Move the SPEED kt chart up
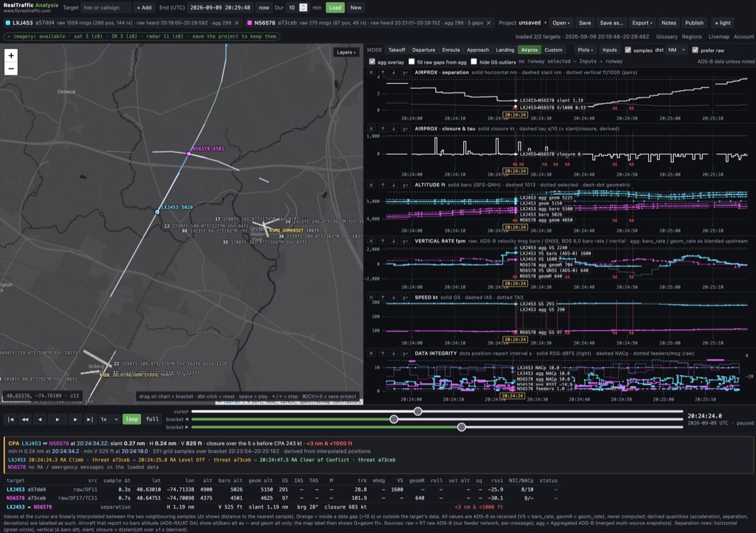756x533 pixels. click(382, 297)
